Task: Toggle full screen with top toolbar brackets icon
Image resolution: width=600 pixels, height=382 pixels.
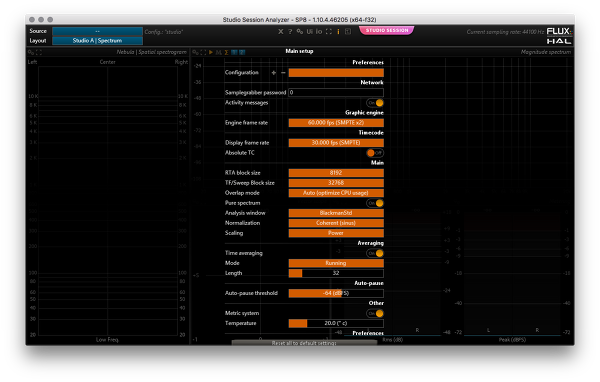Action: point(329,32)
